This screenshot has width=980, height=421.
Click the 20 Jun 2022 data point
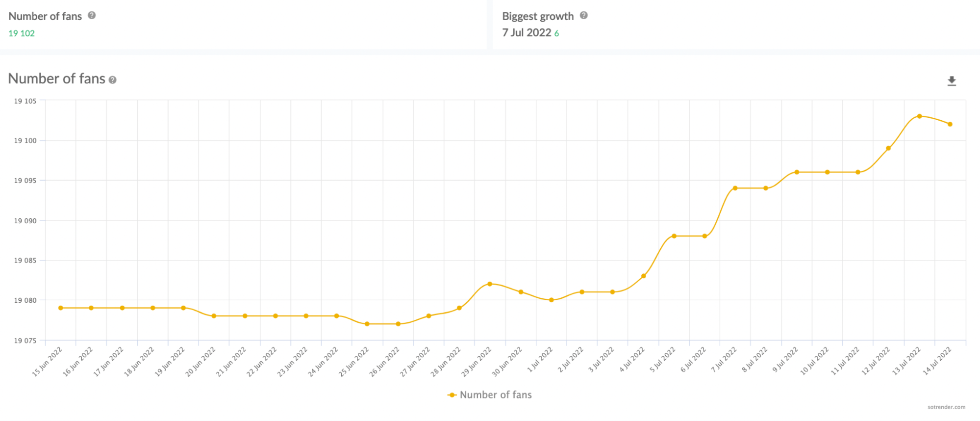(x=214, y=316)
